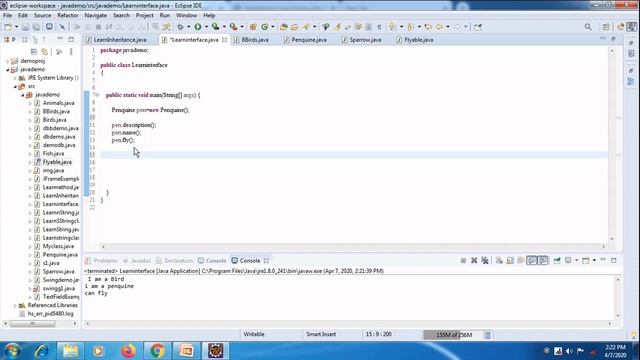Viewport: 640px width, 360px height.
Task: Switch to the Javadoc view tab
Action: (x=137, y=260)
